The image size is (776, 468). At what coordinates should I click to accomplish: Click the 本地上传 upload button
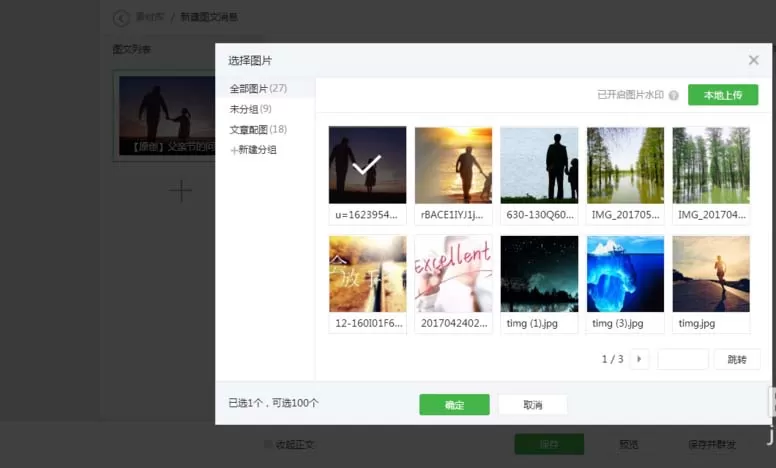[x=723, y=95]
